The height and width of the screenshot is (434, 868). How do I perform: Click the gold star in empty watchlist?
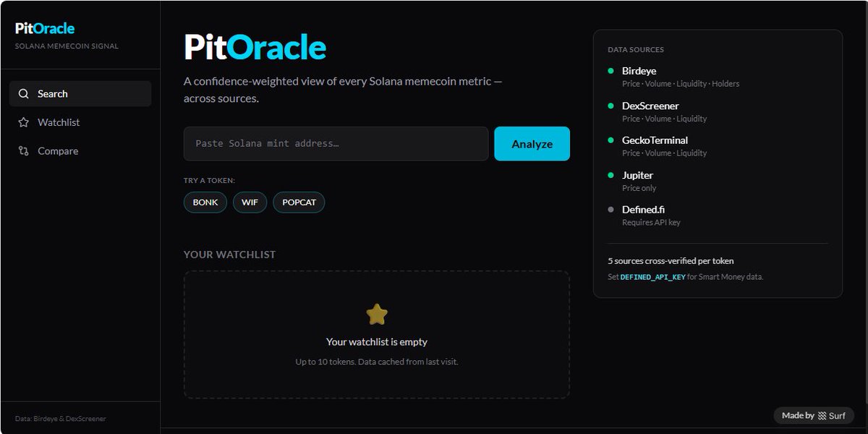(377, 314)
